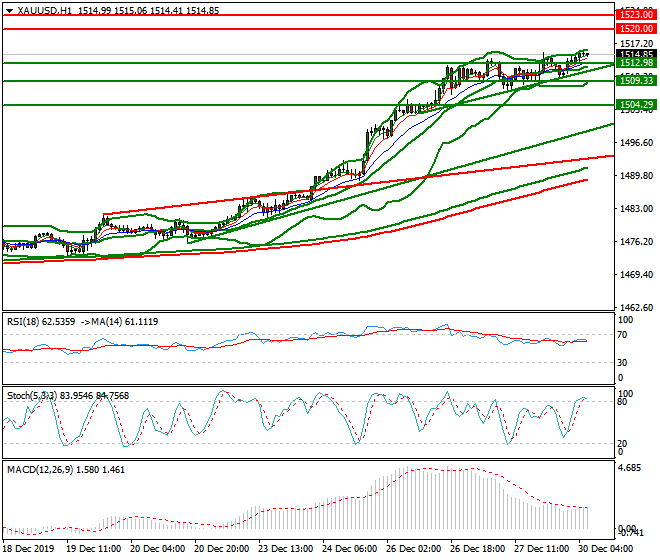Select the current price tag 1514.85
The image size is (660, 560).
tap(636, 54)
